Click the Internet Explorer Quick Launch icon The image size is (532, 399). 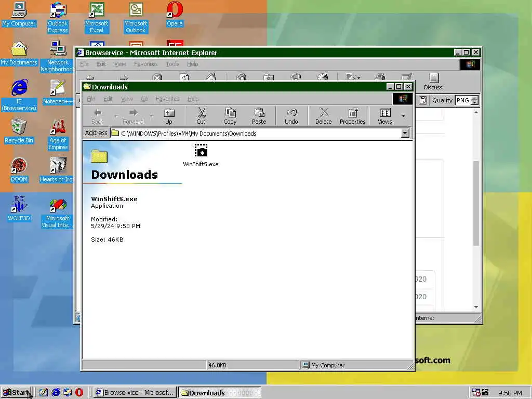(x=56, y=392)
